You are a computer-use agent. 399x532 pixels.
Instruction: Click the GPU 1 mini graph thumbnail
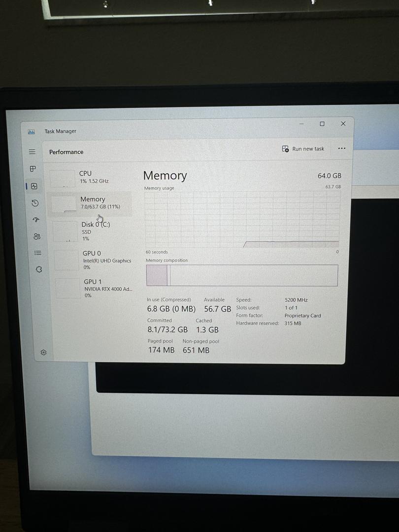[x=67, y=288]
